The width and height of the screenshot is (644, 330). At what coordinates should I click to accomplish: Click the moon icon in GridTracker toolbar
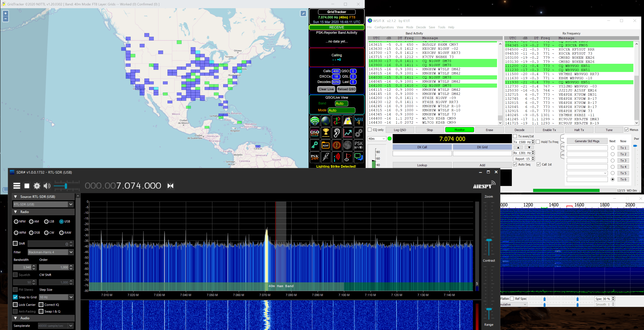348,145
